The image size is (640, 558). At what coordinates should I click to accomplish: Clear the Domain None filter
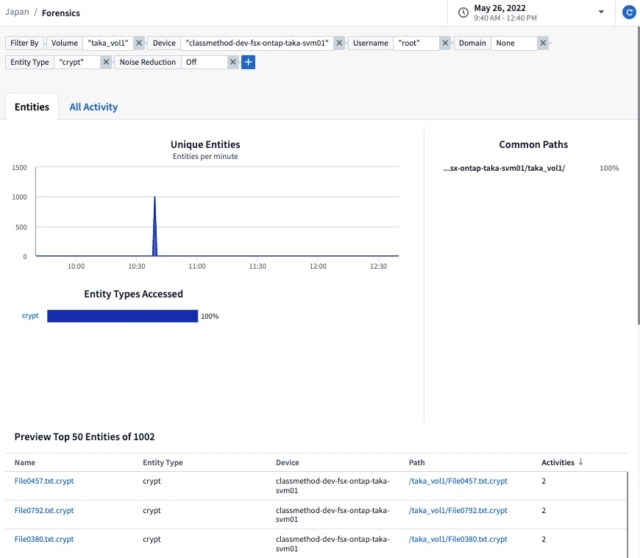click(543, 43)
